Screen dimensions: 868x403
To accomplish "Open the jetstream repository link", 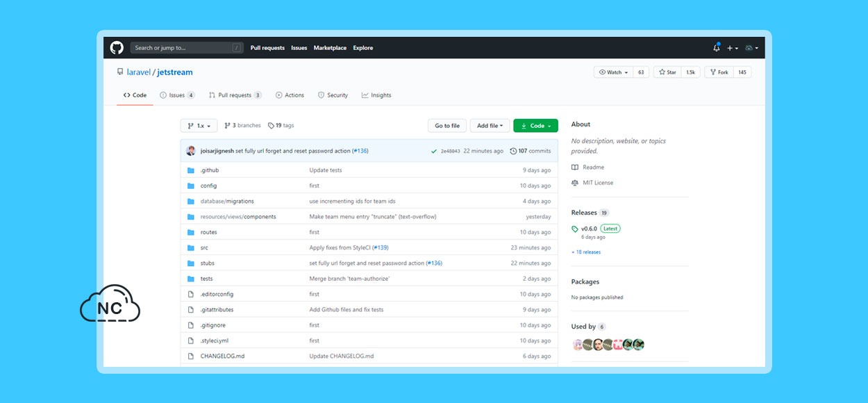I will [175, 72].
